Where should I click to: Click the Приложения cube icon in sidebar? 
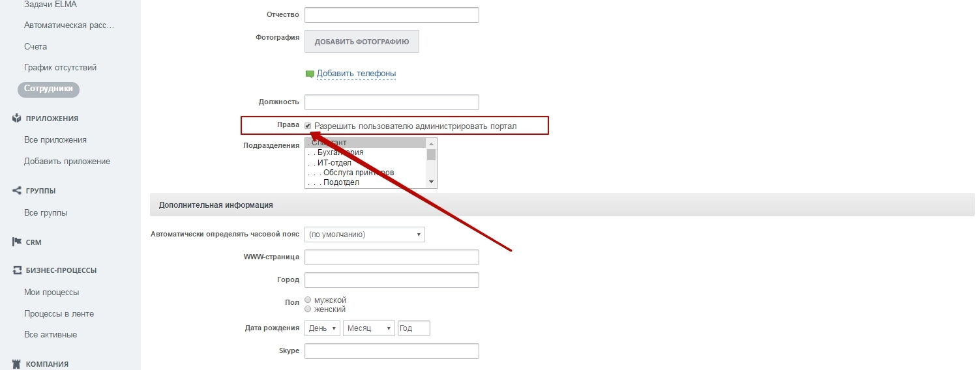[17, 119]
